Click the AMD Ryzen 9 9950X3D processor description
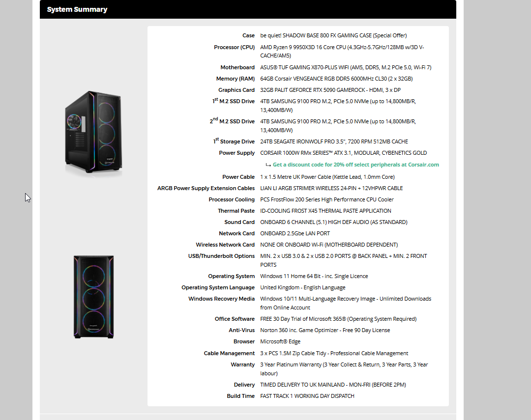Viewport: 531px width, 420px height. pos(342,52)
